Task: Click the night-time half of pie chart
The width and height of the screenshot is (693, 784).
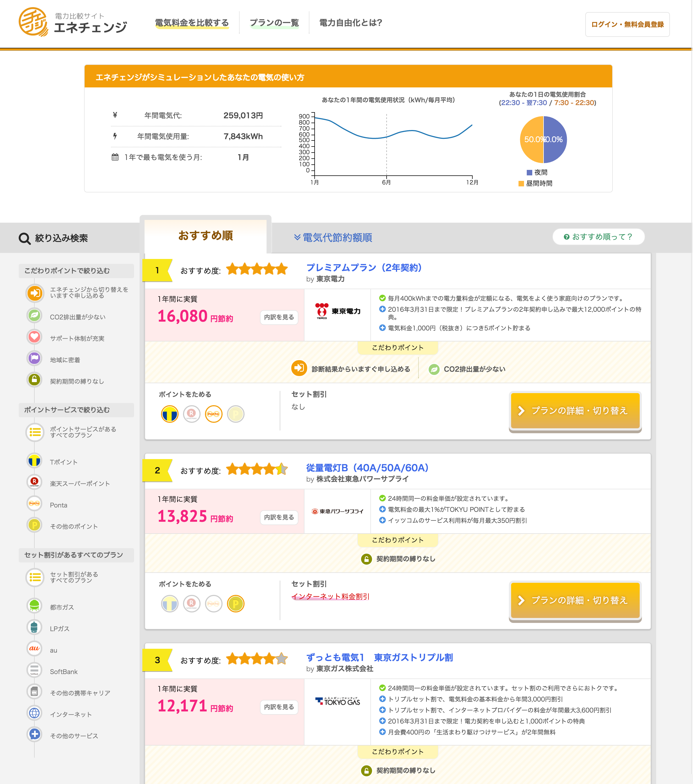Action: [x=555, y=140]
